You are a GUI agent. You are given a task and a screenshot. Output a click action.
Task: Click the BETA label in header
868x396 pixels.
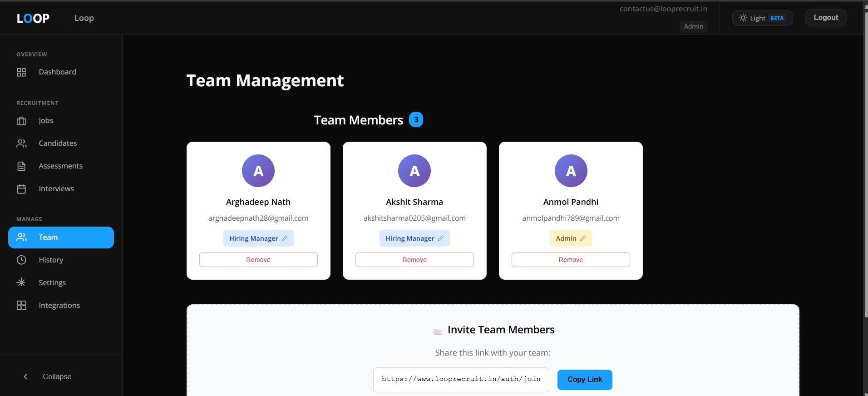(777, 18)
